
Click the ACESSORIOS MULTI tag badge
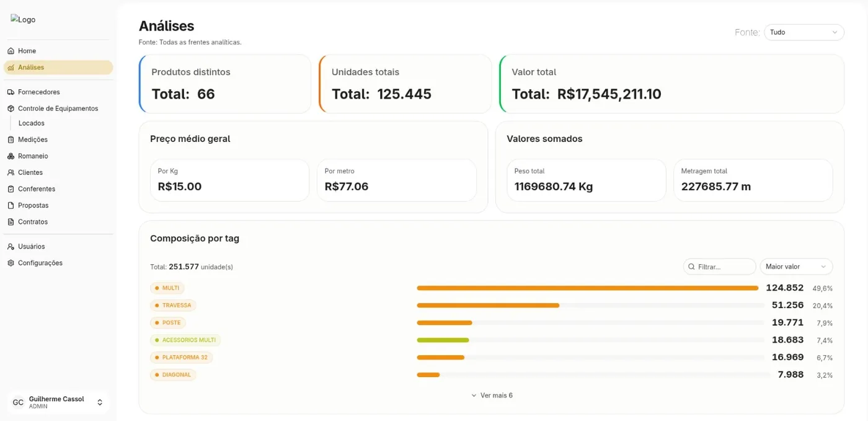[185, 340]
